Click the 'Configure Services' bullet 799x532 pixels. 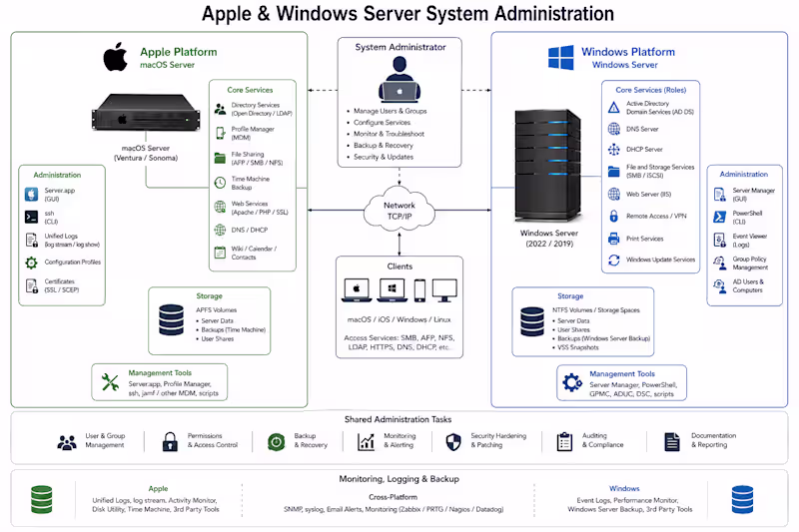[382, 123]
